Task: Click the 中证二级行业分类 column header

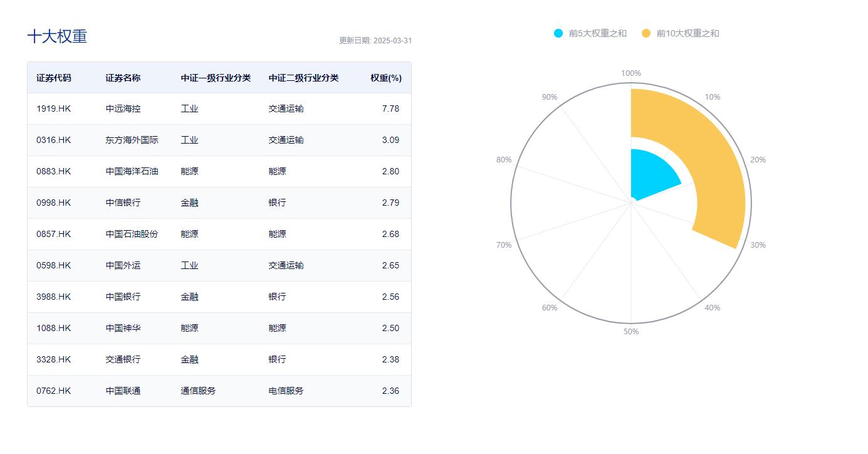Action: [303, 78]
